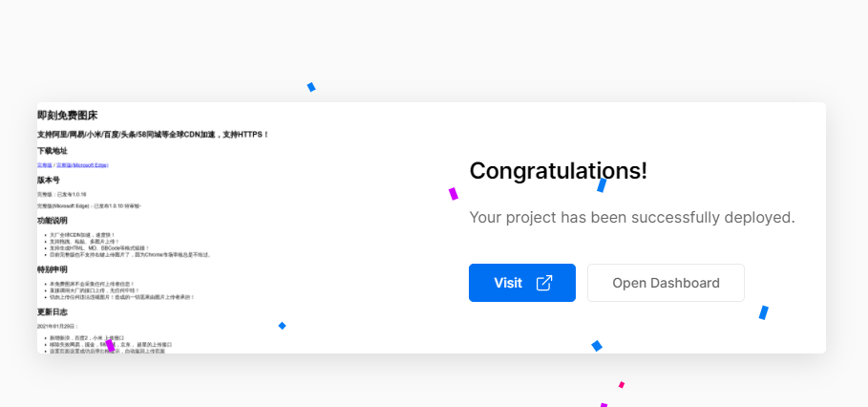Click the first 完整版 download link
This screenshot has width=868, height=407.
pos(44,165)
